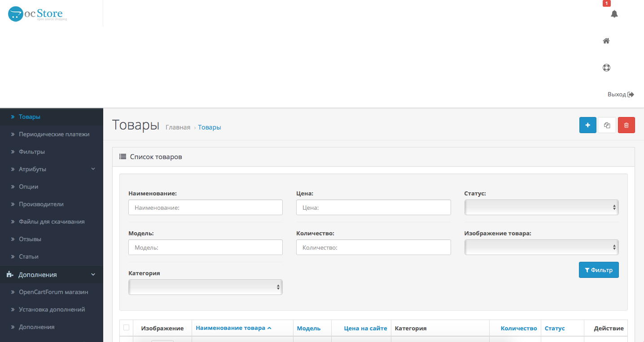The height and width of the screenshot is (342, 644).
Task: Click the Фильтр button
Action: pos(599,270)
